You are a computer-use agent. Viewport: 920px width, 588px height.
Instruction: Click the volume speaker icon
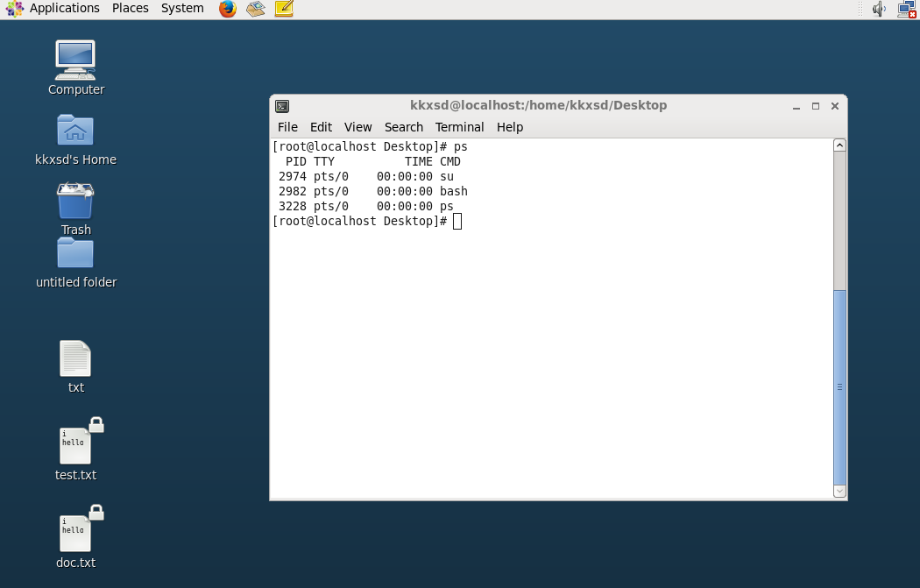[x=878, y=9]
